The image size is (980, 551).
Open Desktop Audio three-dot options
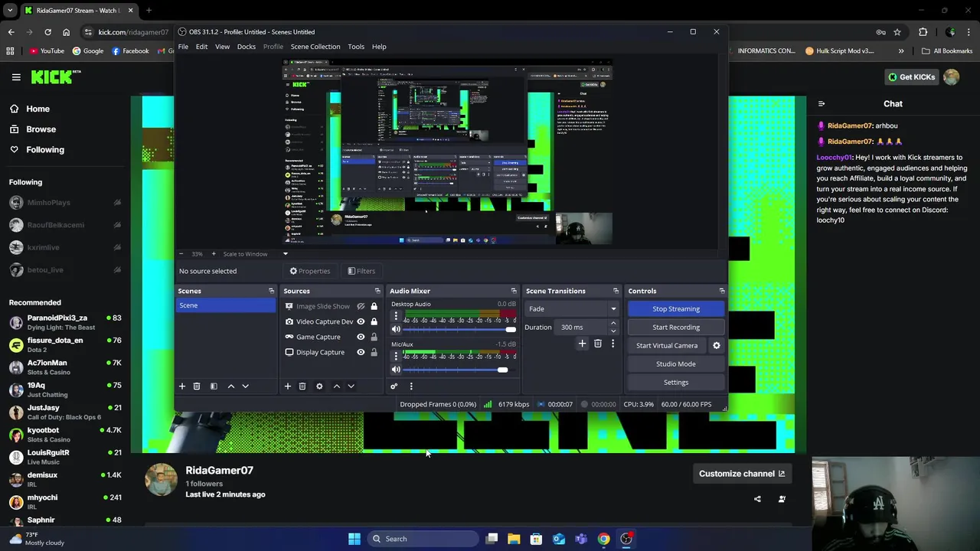point(396,316)
